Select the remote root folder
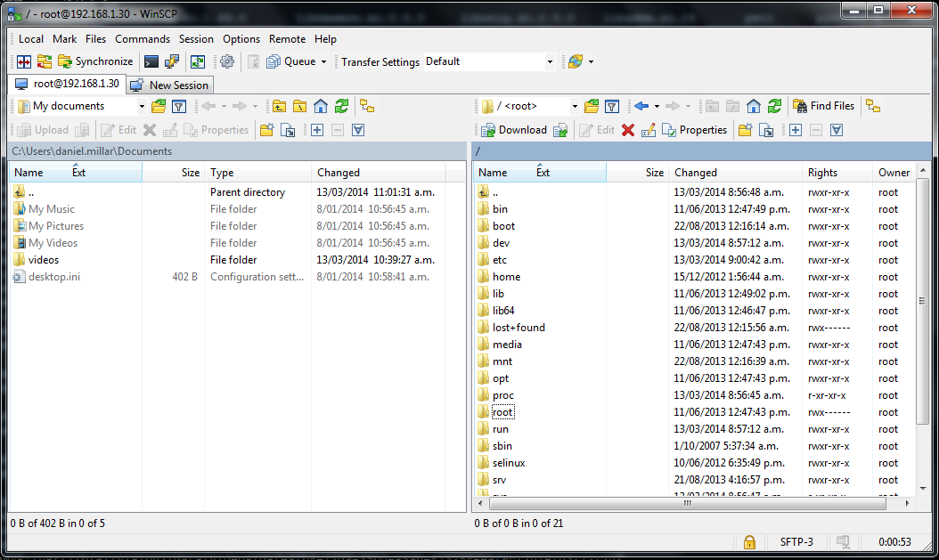 click(502, 412)
